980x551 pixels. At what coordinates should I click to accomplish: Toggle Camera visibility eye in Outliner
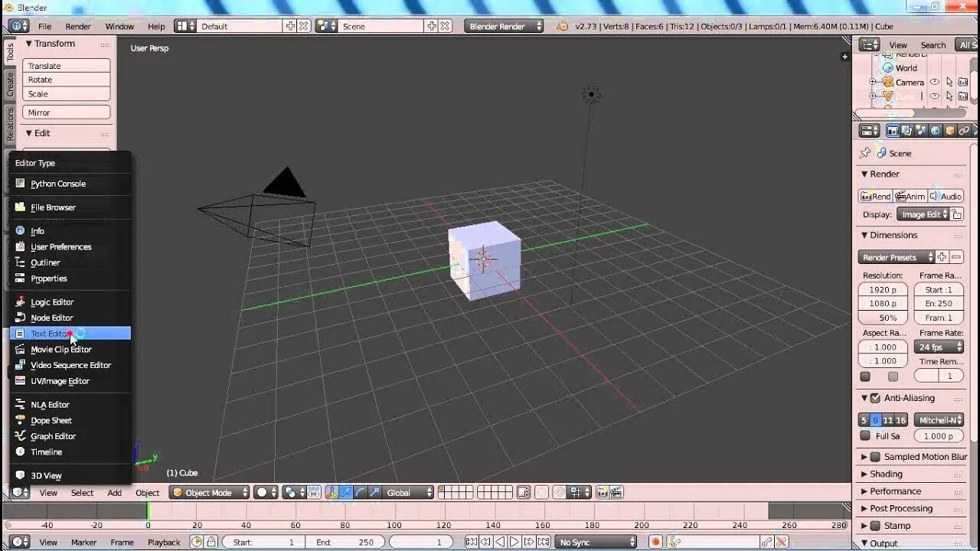click(935, 82)
